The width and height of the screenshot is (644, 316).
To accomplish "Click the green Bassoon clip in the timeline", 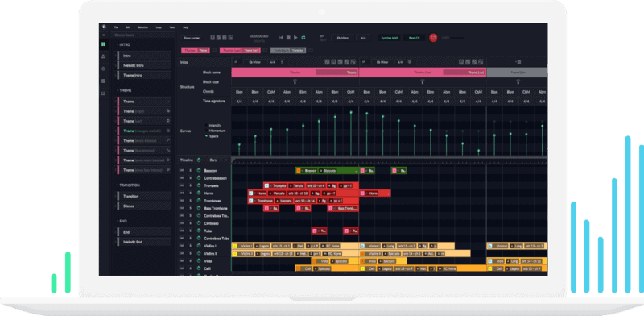I will point(327,170).
